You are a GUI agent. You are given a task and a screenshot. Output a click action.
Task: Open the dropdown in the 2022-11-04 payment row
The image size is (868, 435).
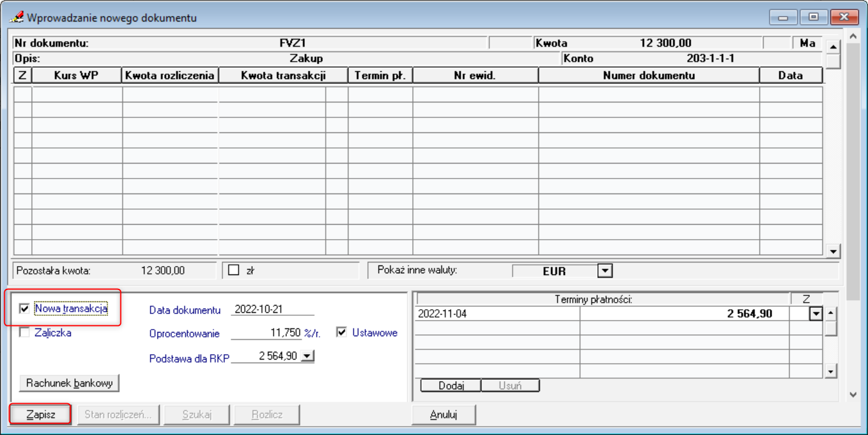[x=815, y=313]
